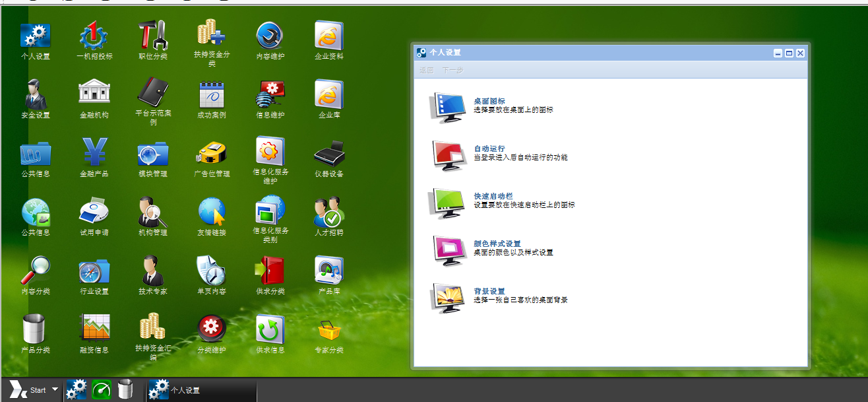Open the 职位分类 desktop icon
This screenshot has height=402, width=868.
tap(153, 36)
